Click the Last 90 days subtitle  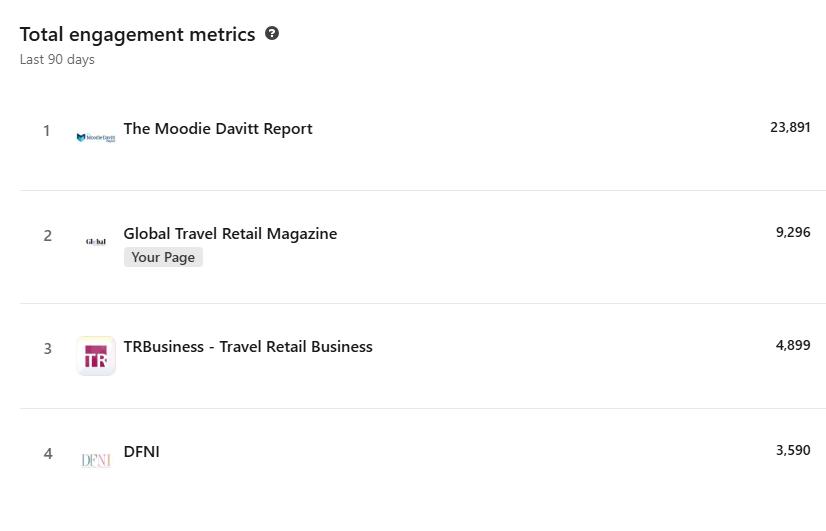pyautogui.click(x=57, y=60)
